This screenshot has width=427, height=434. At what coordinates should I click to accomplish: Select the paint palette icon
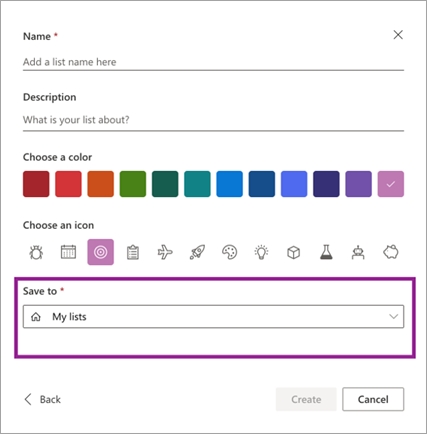click(229, 252)
